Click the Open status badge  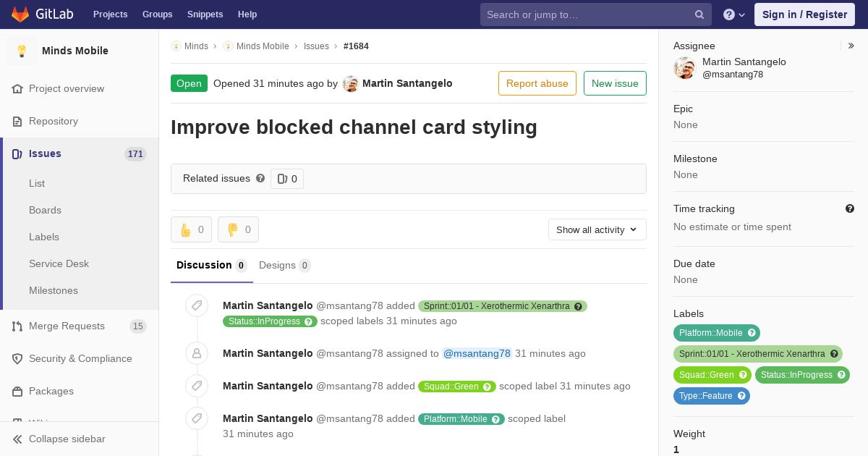coord(189,83)
